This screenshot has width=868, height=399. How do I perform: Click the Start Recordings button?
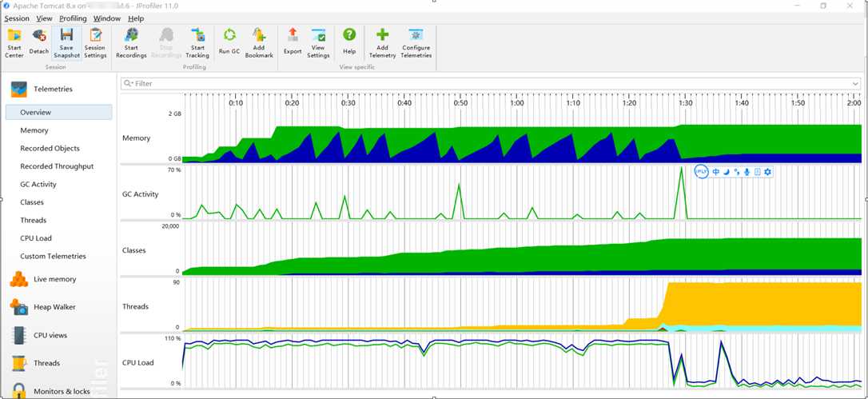click(x=131, y=43)
